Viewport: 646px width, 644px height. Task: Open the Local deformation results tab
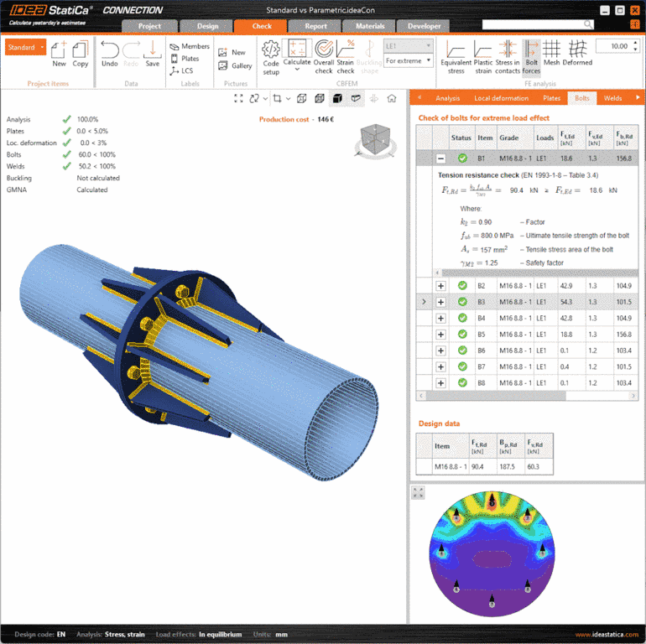pyautogui.click(x=501, y=98)
